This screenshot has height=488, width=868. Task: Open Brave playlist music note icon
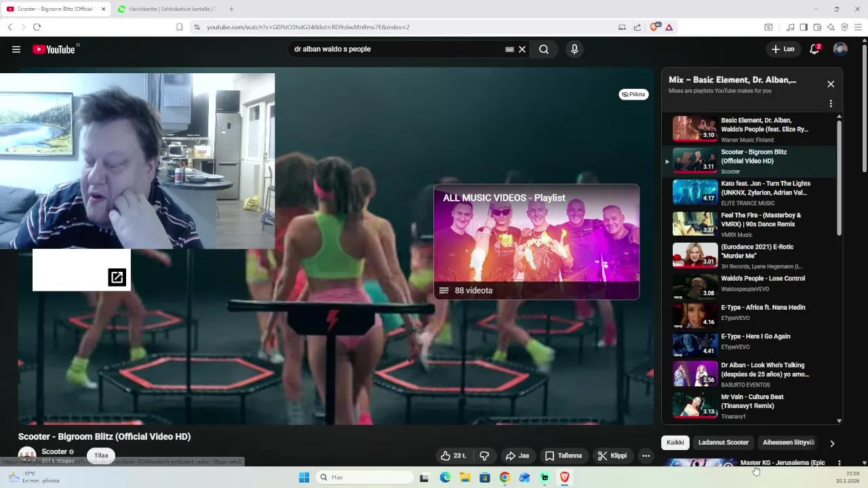tap(790, 27)
